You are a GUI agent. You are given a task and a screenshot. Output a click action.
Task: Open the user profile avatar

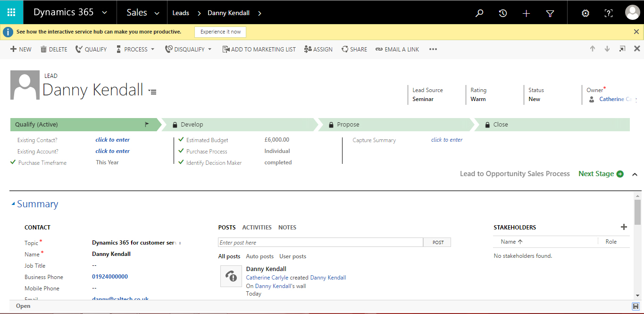(632, 13)
